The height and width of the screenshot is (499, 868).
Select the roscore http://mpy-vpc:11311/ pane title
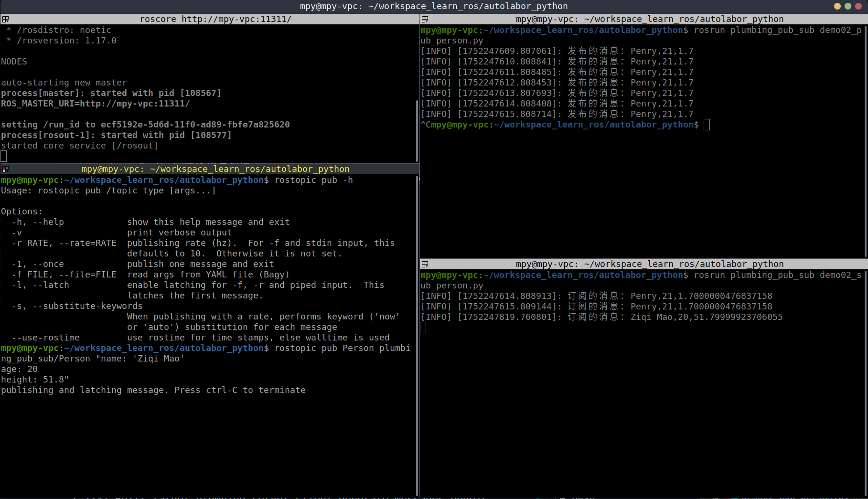tap(215, 19)
